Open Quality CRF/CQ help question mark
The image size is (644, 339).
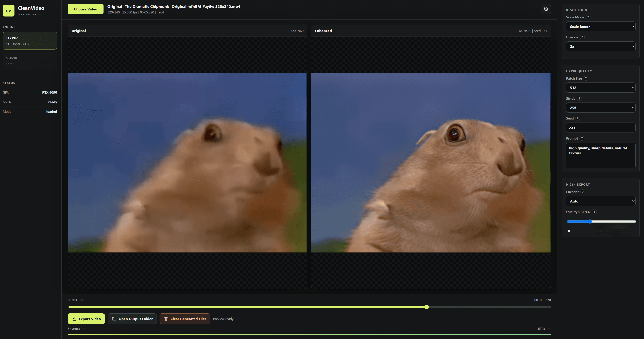pyautogui.click(x=595, y=212)
